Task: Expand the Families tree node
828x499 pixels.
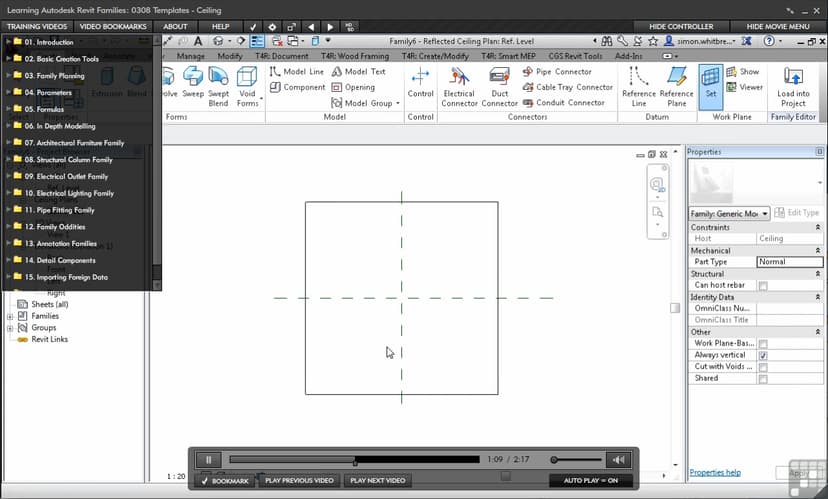Action: pyautogui.click(x=10, y=317)
